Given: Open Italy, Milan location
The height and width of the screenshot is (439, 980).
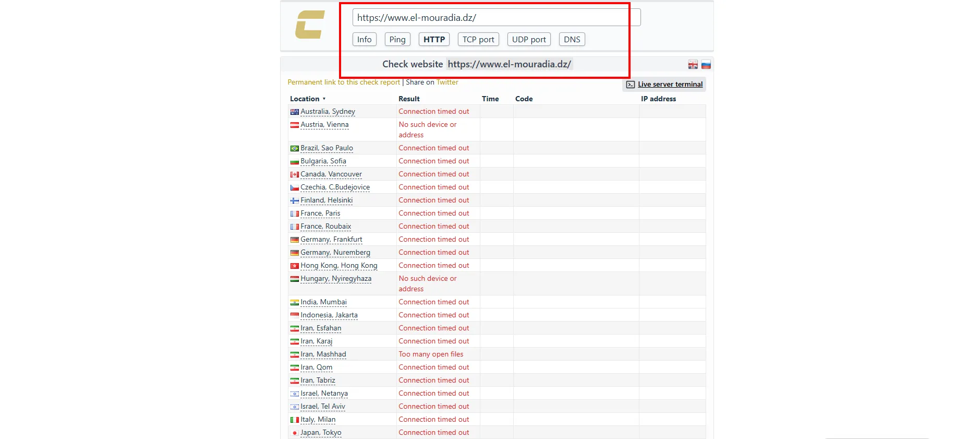Looking at the screenshot, I should 318,420.
